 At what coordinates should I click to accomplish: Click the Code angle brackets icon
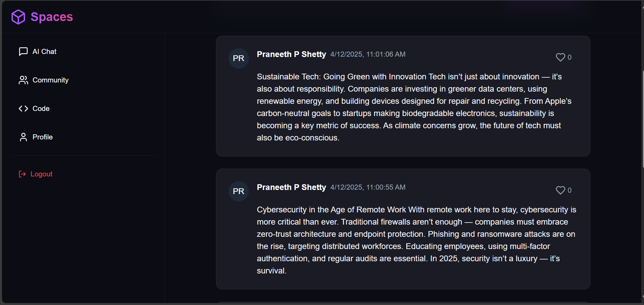point(23,109)
